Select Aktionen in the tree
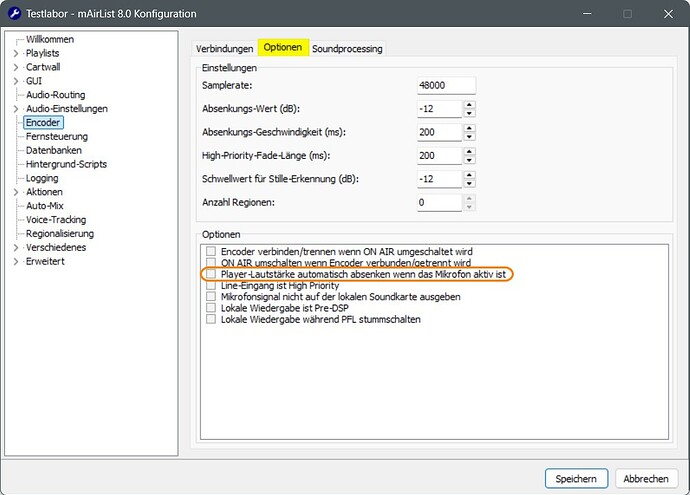 44,192
